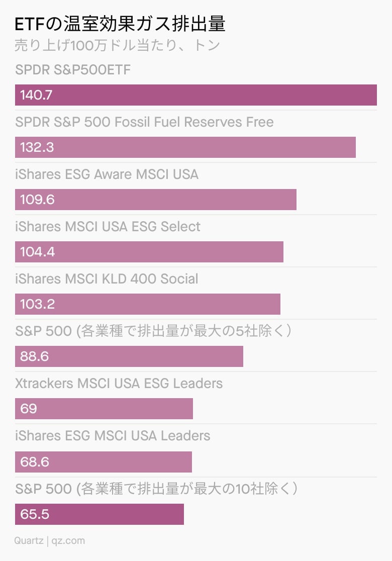Click the Quartz credit text

(29, 540)
